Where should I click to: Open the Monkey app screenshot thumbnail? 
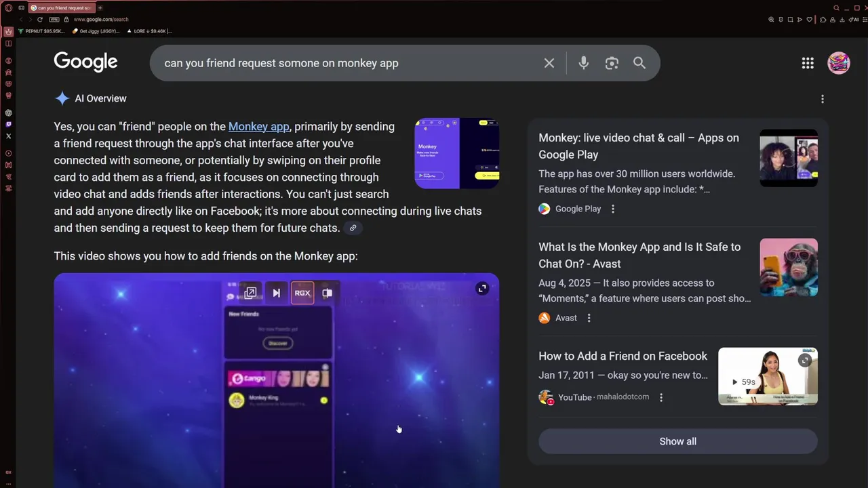pyautogui.click(x=457, y=154)
